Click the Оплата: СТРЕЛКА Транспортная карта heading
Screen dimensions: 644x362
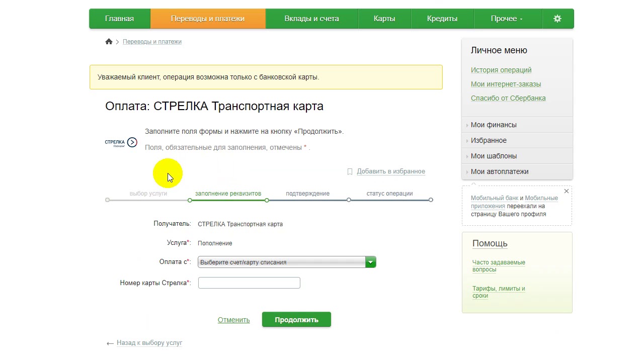214,106
